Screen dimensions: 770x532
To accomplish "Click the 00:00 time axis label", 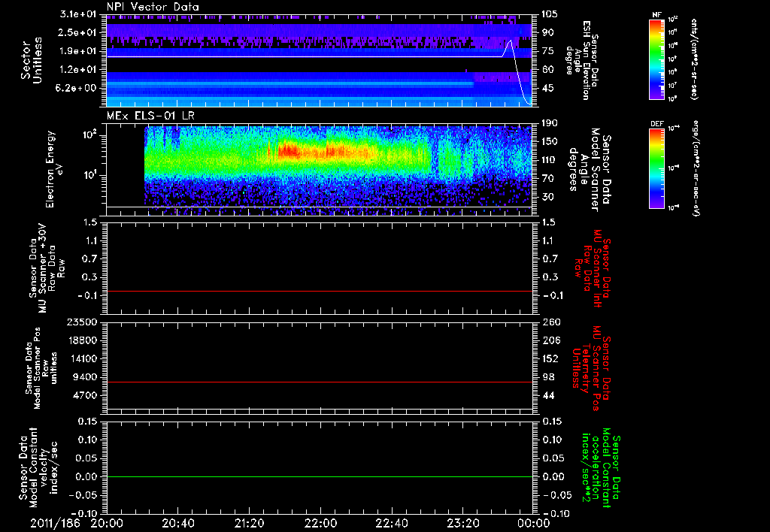I will (534, 523).
